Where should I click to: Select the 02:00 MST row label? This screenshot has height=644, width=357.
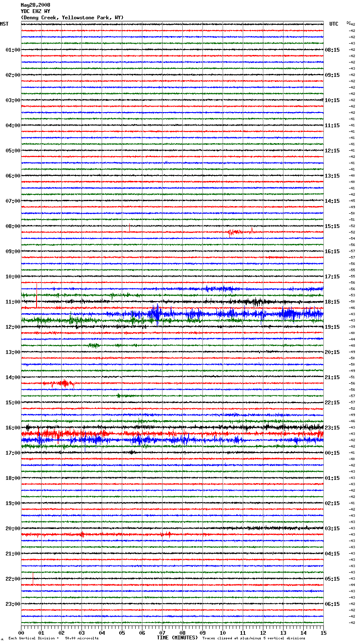pyautogui.click(x=13, y=75)
